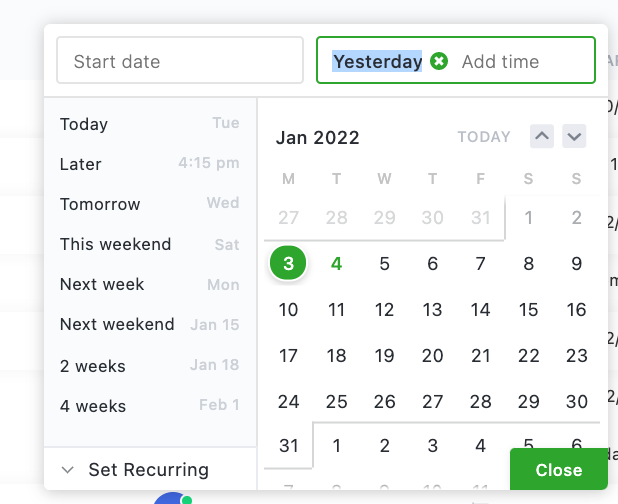This screenshot has height=504, width=618.
Task: Click the Start date field
Action: click(x=180, y=60)
